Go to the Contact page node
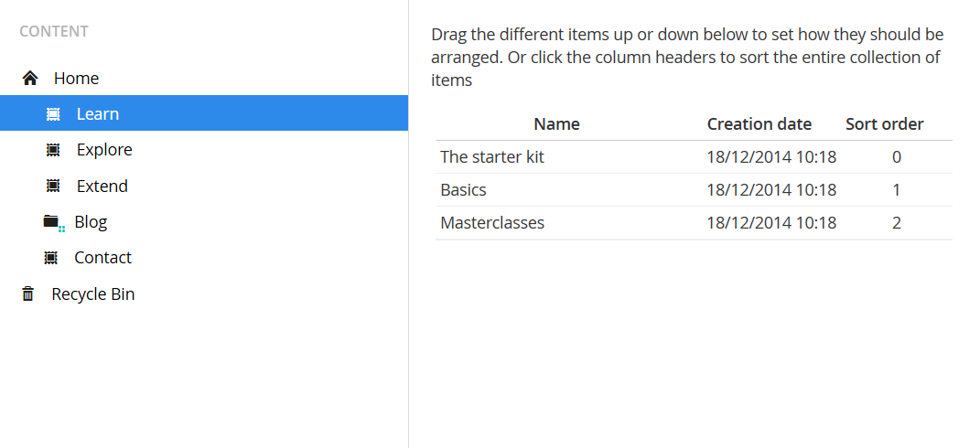Viewport: 980px width, 448px height. point(102,258)
